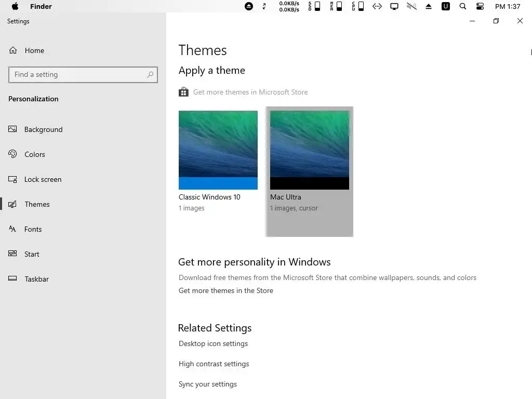Open Desktop icon settings link
Screen dimensions: 532x399
pyautogui.click(x=213, y=344)
